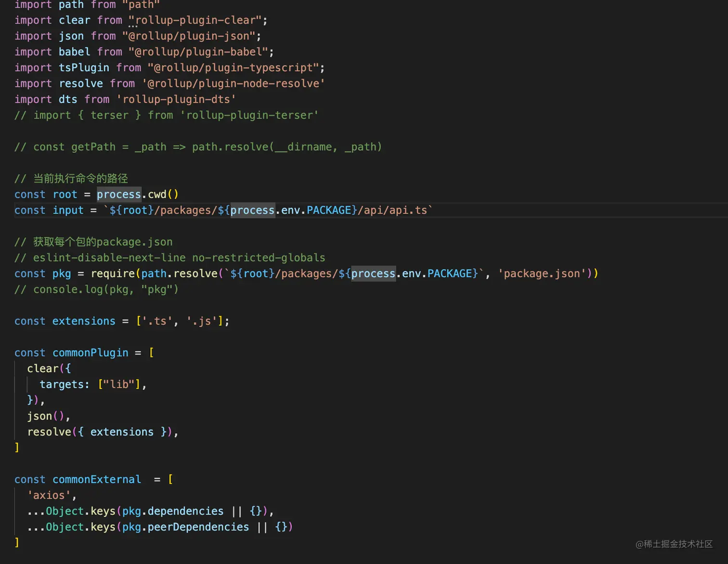The width and height of the screenshot is (728, 564).
Task: Click the eslint-disable-next-line comment
Action: tap(169, 258)
